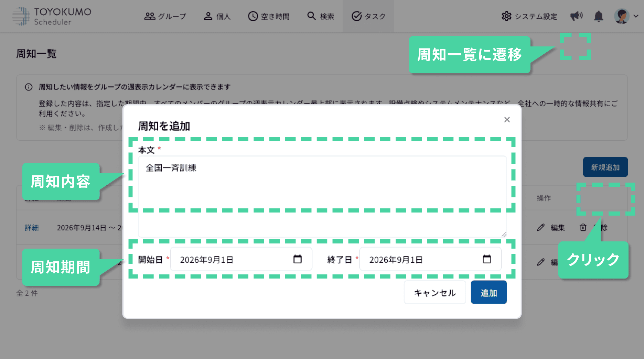Viewport: 644px width, 359px height.
Task: Click the magnifier icon beside 検索
Action: (x=311, y=16)
